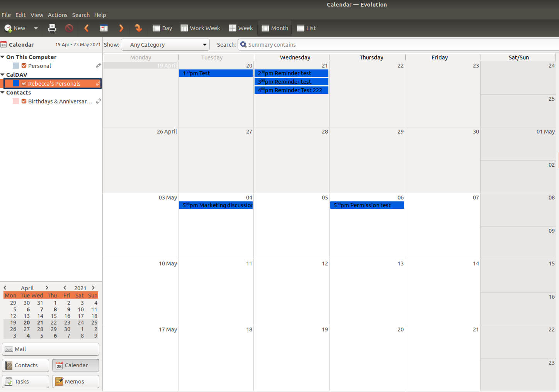
Task: Click the Delete appointment toolbar icon
Action: (69, 28)
